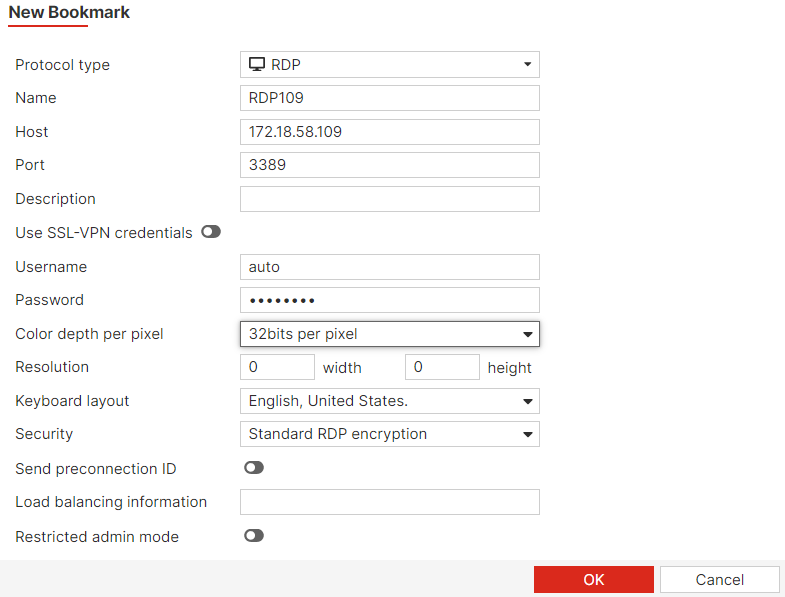Click the RDP monitor icon in Protocol type
The height and width of the screenshot is (597, 785).
pyautogui.click(x=257, y=65)
